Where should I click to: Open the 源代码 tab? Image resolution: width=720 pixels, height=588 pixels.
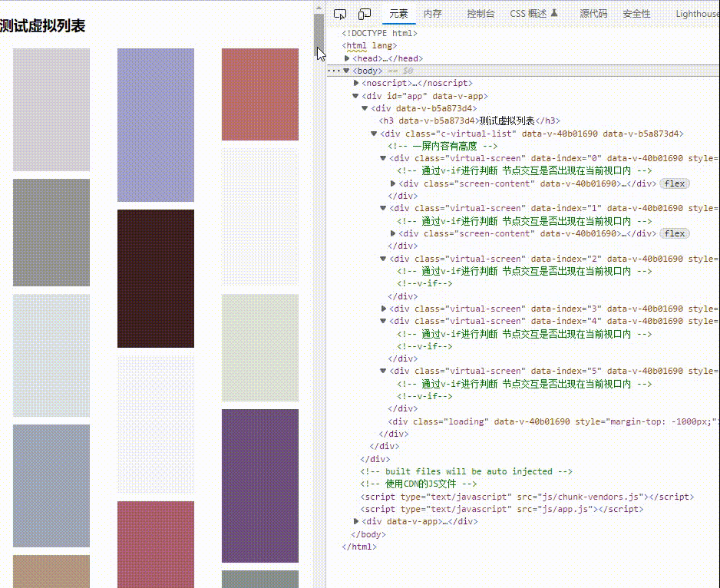593,14
